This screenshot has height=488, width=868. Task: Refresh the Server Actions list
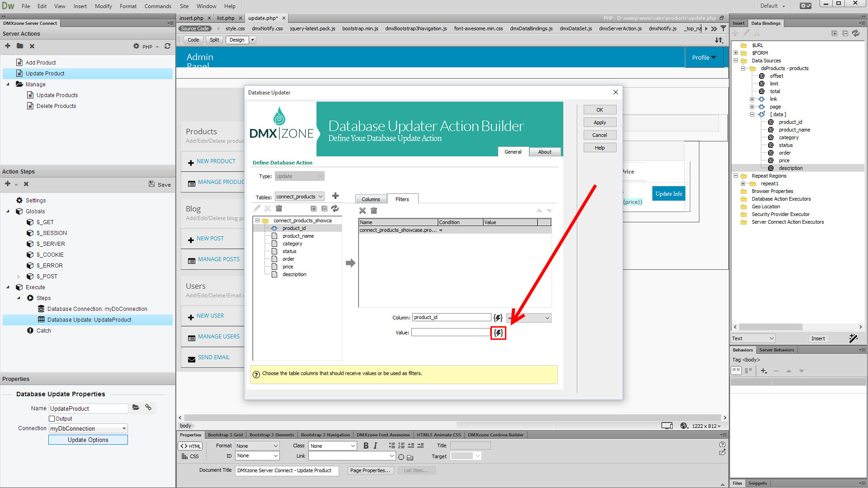[167, 46]
